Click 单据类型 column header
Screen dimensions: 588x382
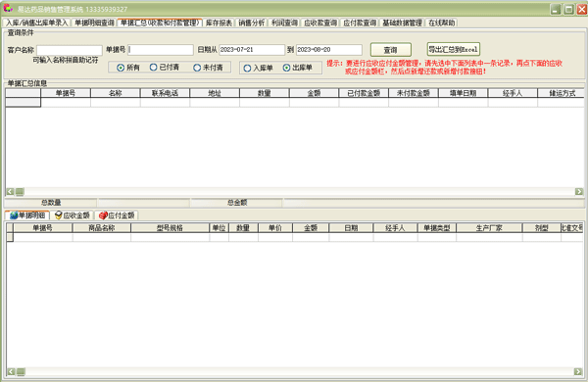(437, 228)
